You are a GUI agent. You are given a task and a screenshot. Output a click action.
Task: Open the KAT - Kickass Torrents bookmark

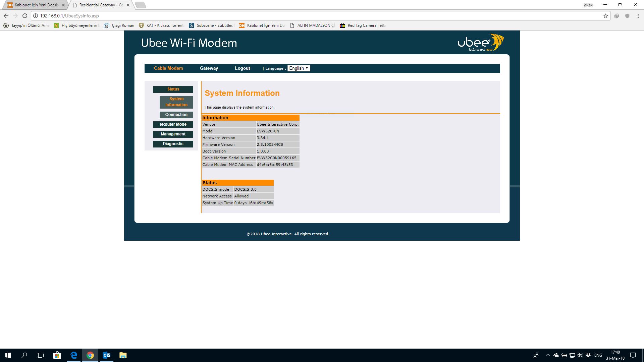pos(161,25)
